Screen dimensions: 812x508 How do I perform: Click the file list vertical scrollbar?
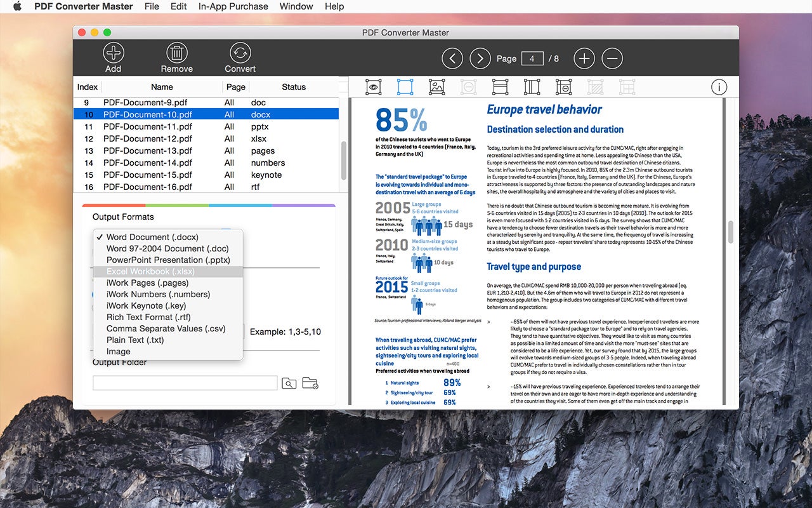click(344, 161)
